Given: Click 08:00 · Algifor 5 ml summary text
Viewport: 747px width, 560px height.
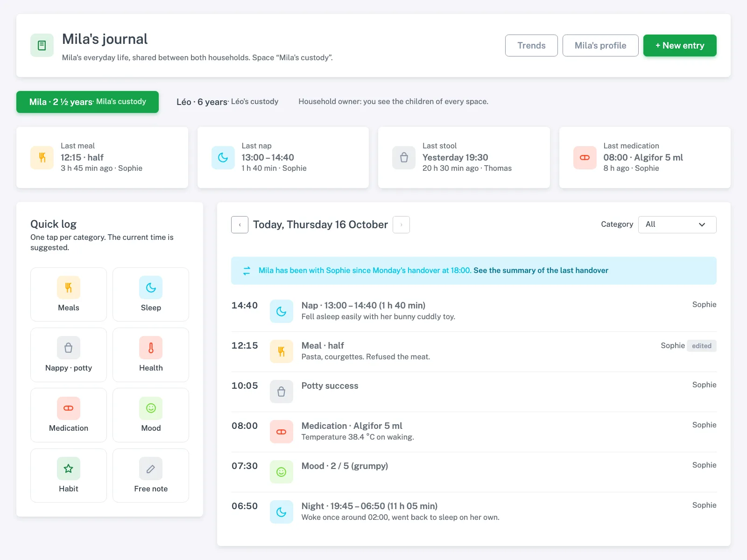Looking at the screenshot, I should (643, 157).
